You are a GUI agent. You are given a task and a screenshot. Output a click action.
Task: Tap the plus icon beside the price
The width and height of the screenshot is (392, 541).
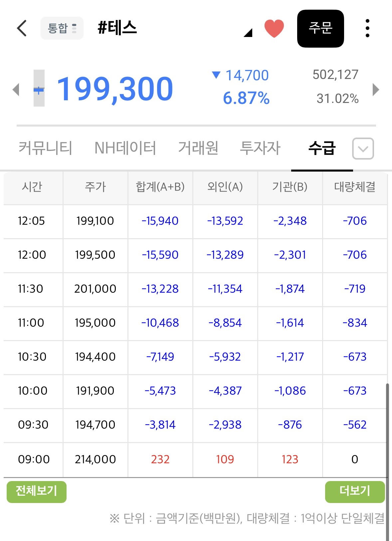(39, 88)
